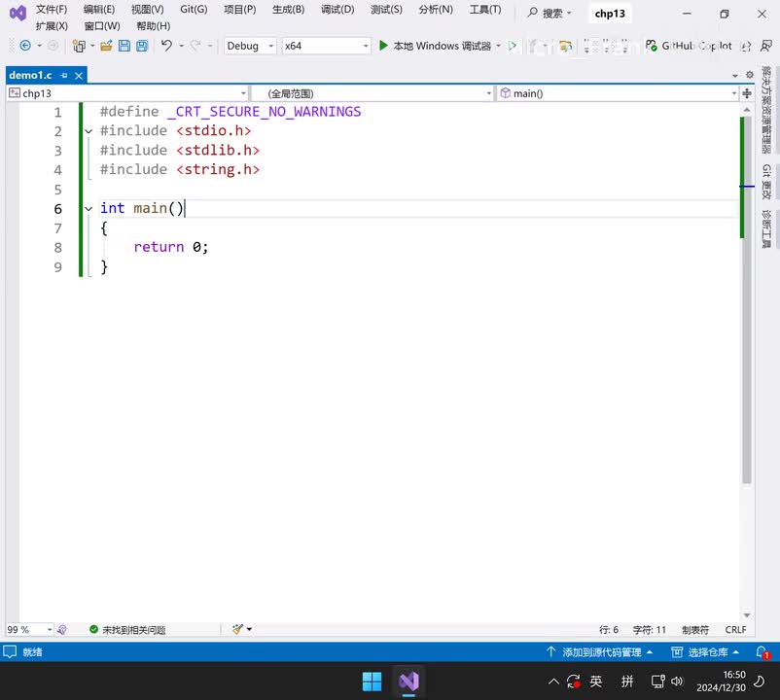Click the code cleanup broom icon
The height and width of the screenshot is (700, 780).
(237, 629)
